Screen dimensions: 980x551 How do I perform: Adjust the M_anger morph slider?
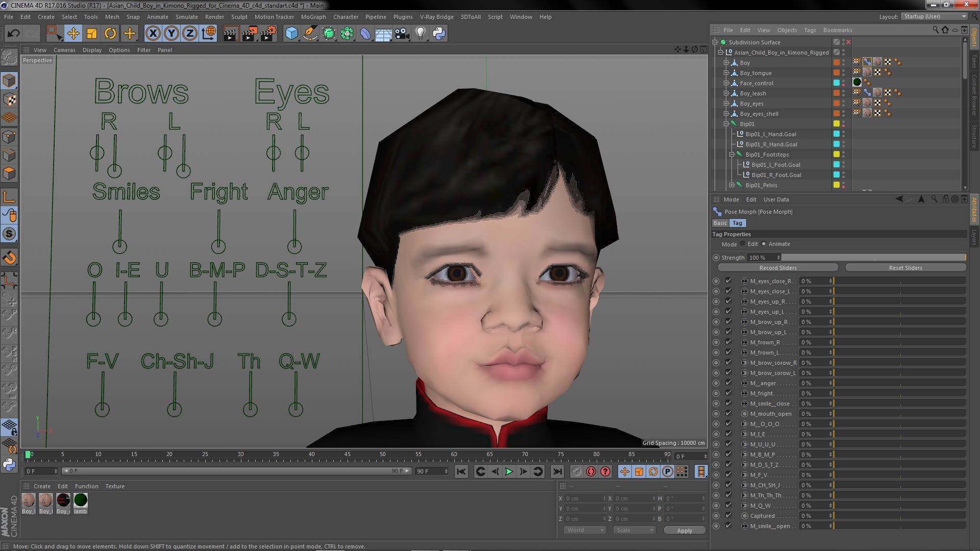(x=899, y=383)
